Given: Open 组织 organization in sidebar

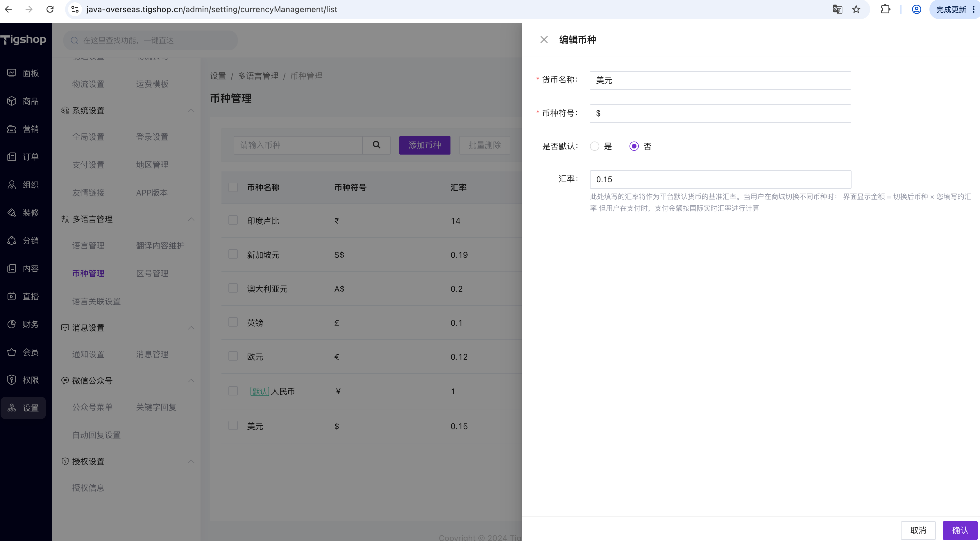Looking at the screenshot, I should pyautogui.click(x=23, y=184).
